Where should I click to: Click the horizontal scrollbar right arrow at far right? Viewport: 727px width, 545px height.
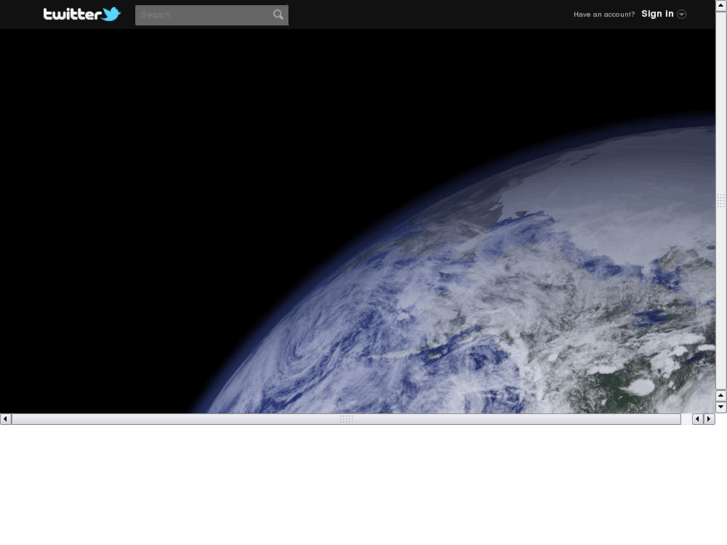click(709, 419)
